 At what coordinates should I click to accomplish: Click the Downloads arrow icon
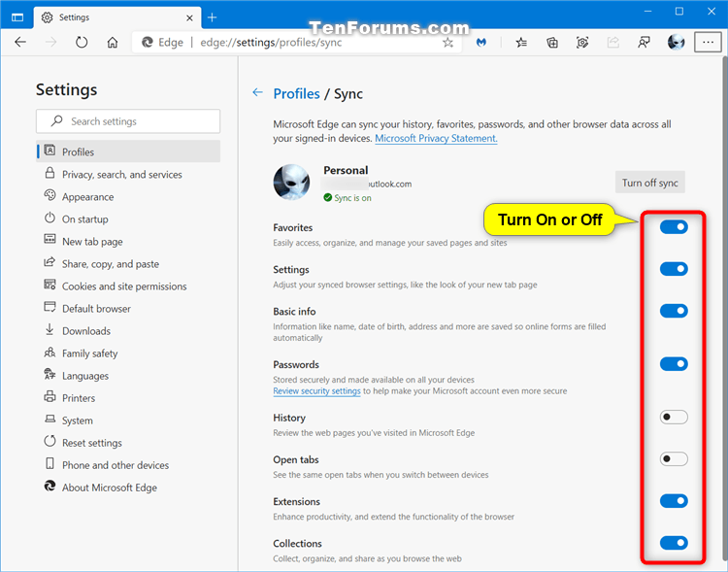click(x=50, y=329)
